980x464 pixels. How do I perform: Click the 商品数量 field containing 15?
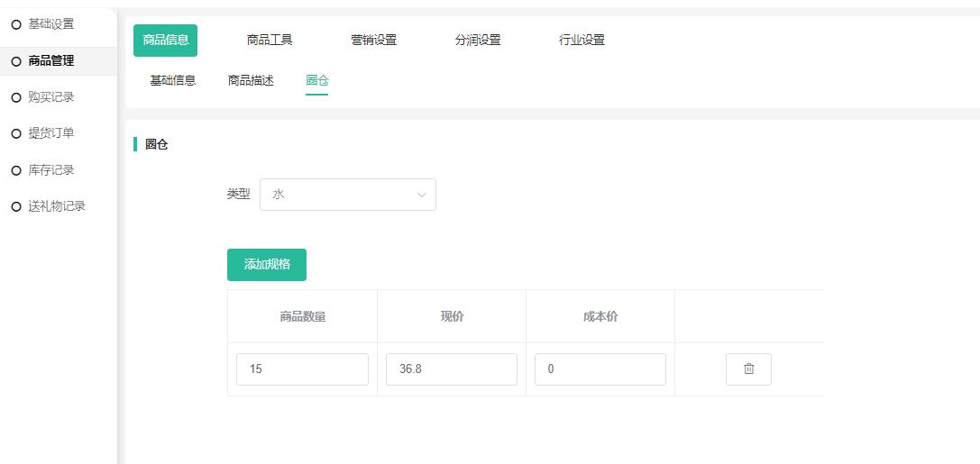302,369
